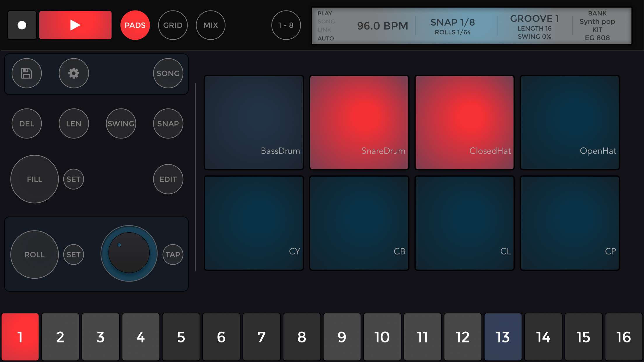Open the SWING setting

coord(121,124)
